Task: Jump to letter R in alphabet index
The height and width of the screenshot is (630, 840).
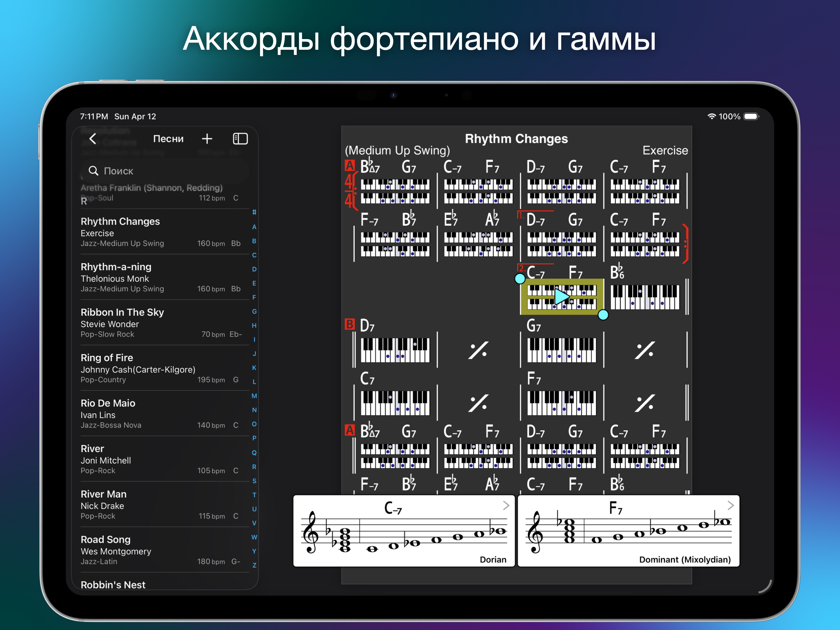Action: (x=254, y=467)
